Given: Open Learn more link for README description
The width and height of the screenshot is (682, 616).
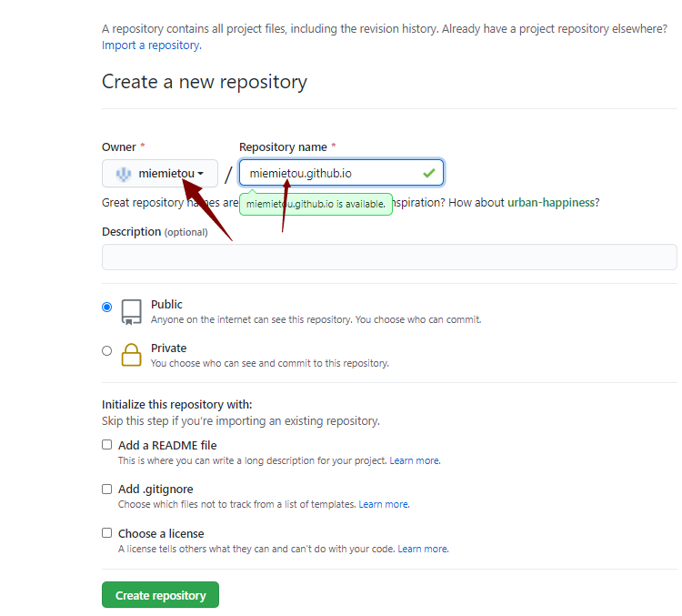Looking at the screenshot, I should pos(415,460).
